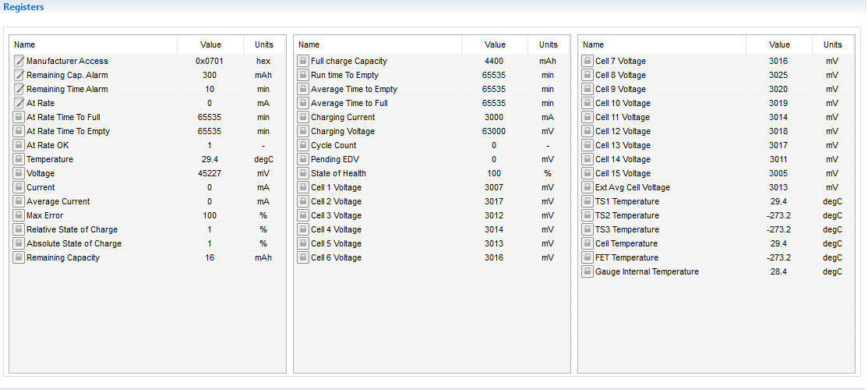Click the lock icon next to Max Error
868x390 pixels.
tap(19, 215)
